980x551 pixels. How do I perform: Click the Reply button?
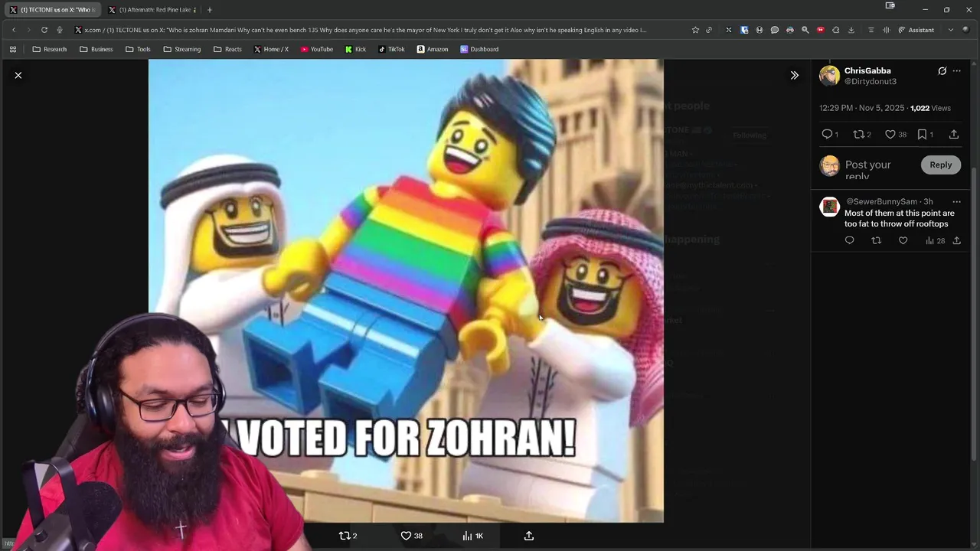point(941,165)
